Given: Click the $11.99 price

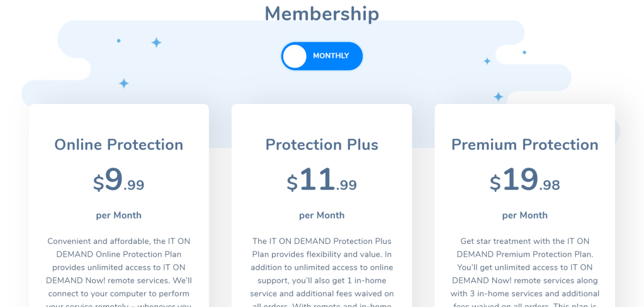Looking at the screenshot, I should point(322,180).
